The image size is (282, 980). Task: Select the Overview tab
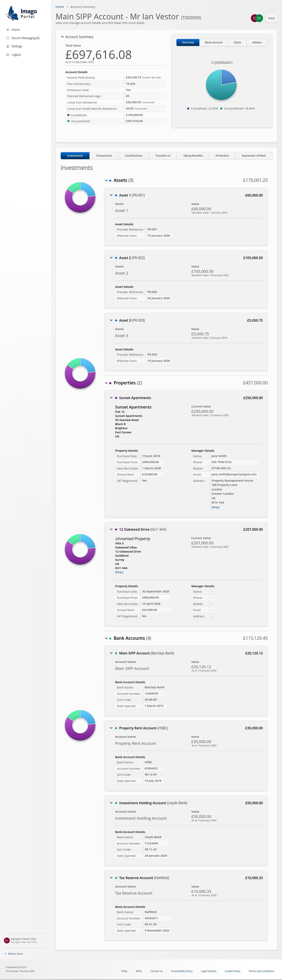click(x=188, y=43)
